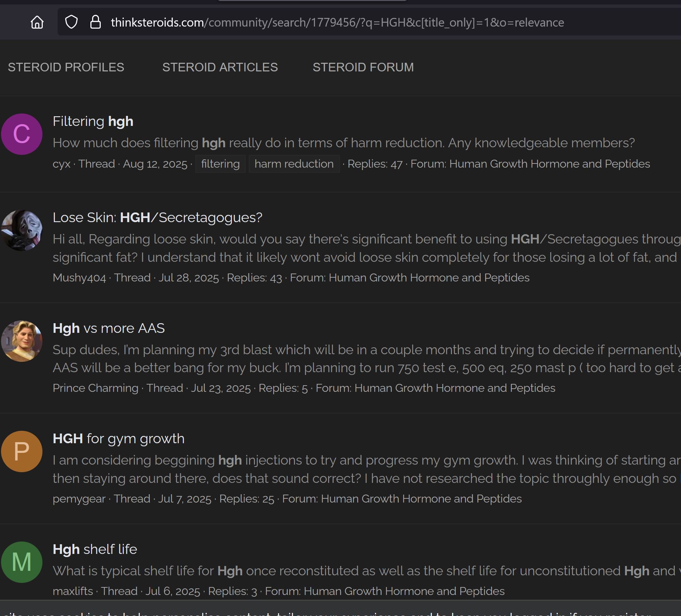Click maxlifts' green M avatar
This screenshot has height=616, width=681.
coord(22,562)
